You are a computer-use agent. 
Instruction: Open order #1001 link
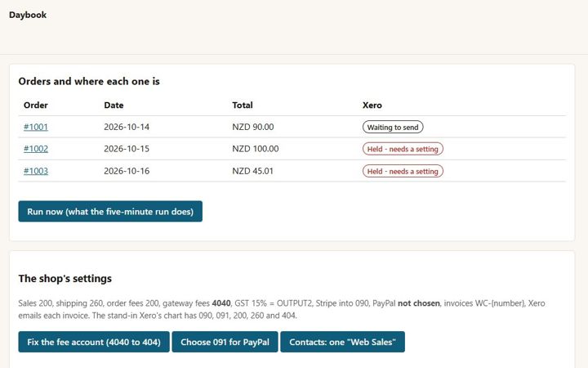36,127
